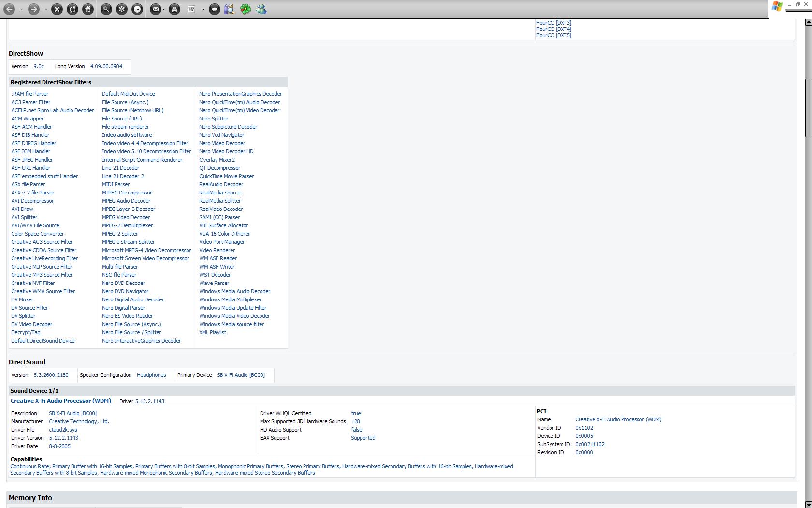Click Nero Video Decoder HD
This screenshot has width=812, height=508.
[226, 151]
